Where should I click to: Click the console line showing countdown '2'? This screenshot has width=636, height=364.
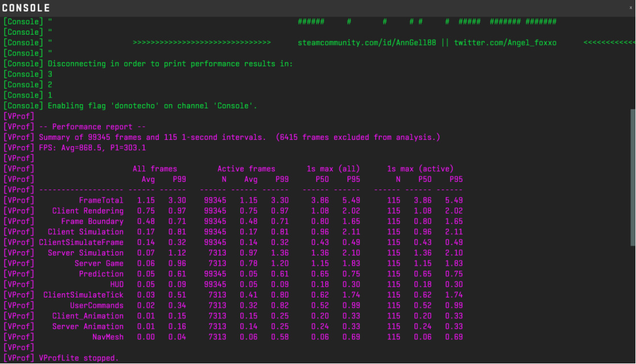pyautogui.click(x=27, y=85)
